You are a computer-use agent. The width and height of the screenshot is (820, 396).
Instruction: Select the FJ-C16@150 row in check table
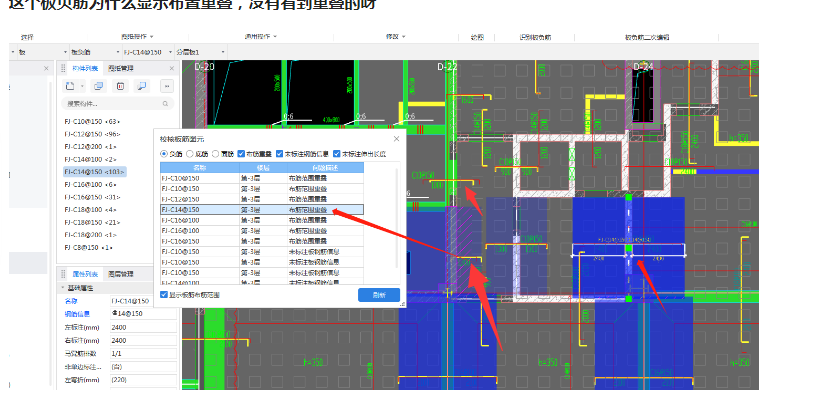tap(262, 241)
